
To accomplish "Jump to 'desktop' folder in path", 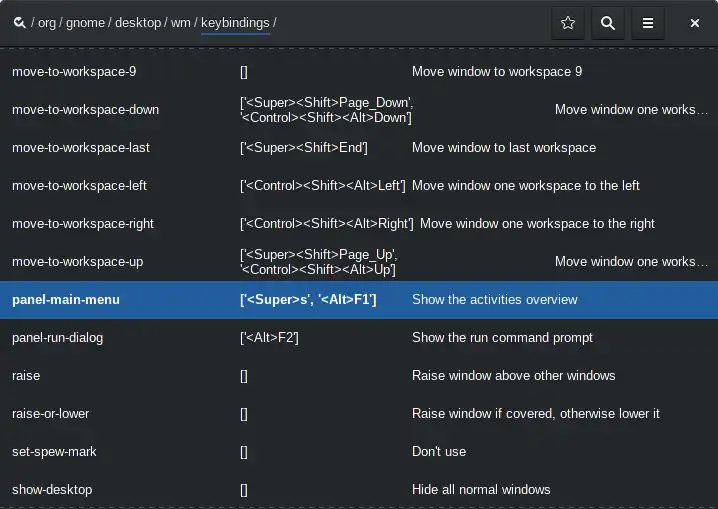I will [x=138, y=22].
